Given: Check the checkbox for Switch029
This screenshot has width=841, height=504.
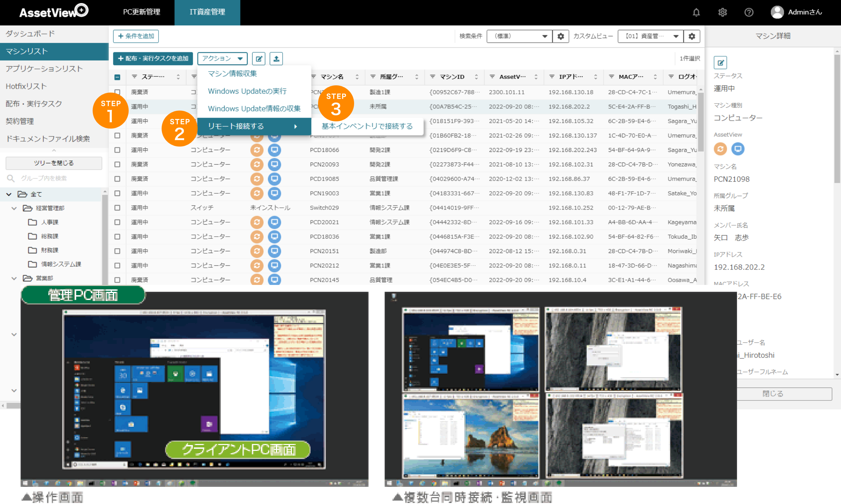Looking at the screenshot, I should (x=117, y=207).
